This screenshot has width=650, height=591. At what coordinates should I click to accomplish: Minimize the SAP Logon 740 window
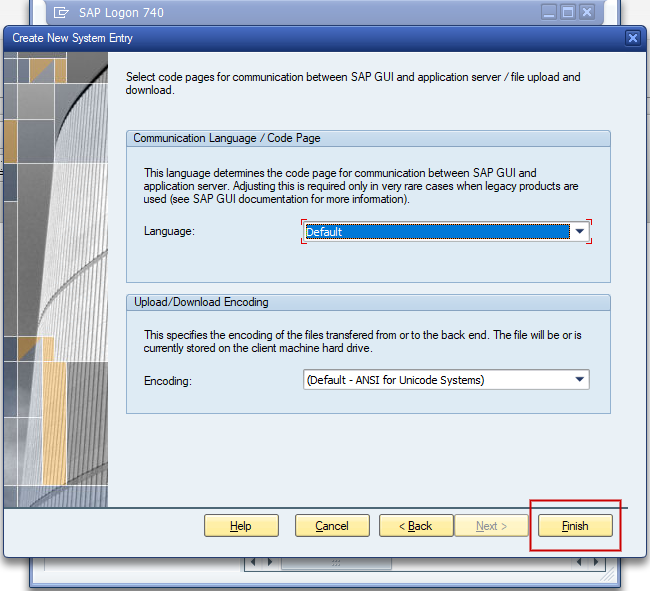coord(549,12)
